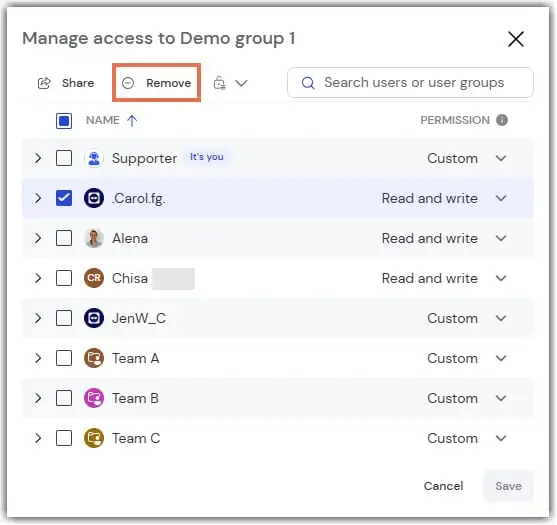557x525 pixels.
Task: Sort by the NAME column header
Action: tap(103, 120)
